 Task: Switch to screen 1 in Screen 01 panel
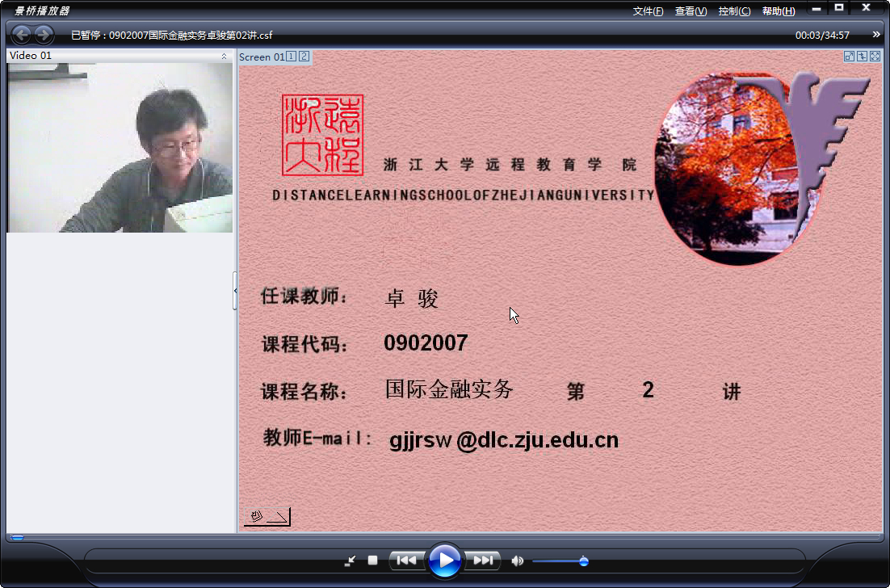point(292,57)
